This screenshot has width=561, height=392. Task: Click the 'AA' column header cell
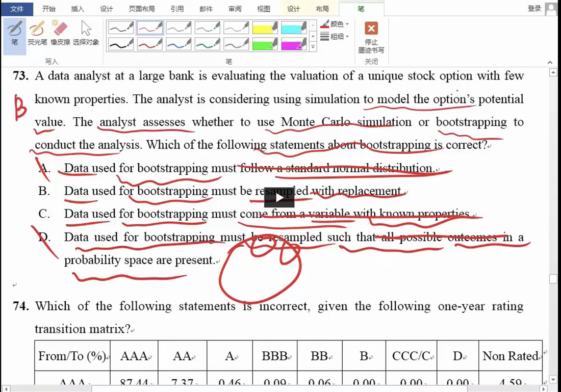click(x=183, y=356)
